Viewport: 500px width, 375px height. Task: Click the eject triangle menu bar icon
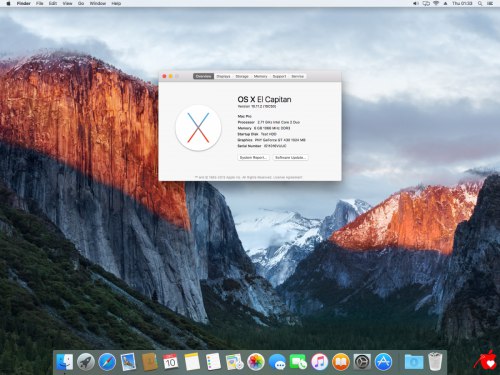coord(445,3)
